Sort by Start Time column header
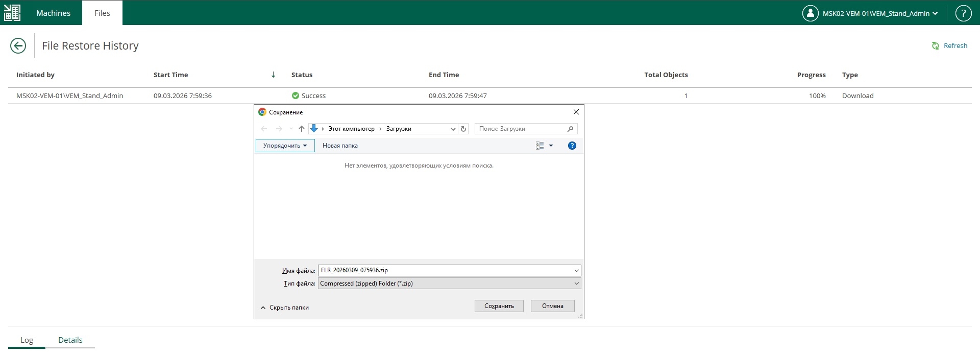Screen dimensions: 980x354 (x=170, y=75)
